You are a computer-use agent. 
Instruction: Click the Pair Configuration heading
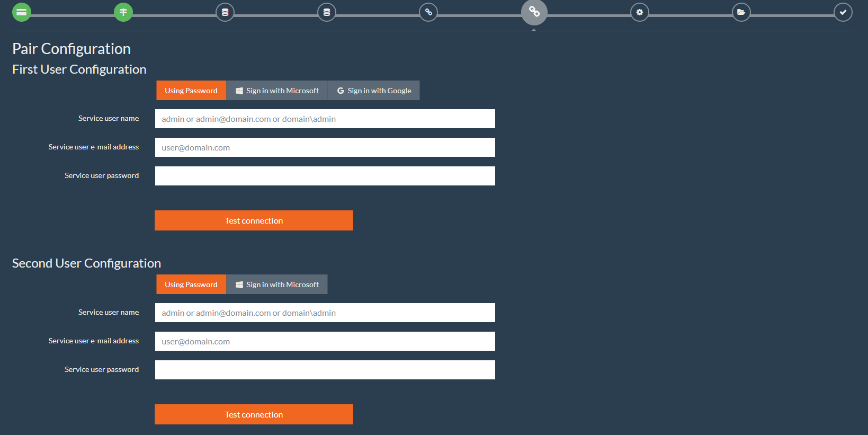(71, 49)
